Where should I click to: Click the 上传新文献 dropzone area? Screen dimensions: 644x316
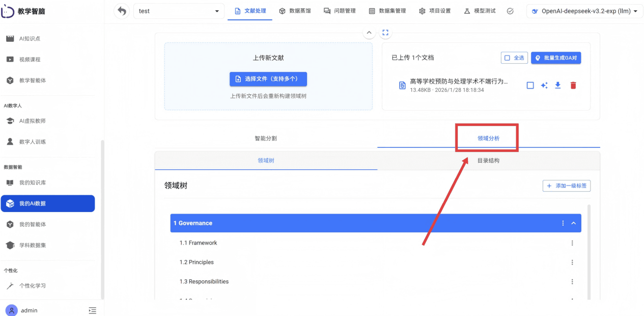[268, 76]
